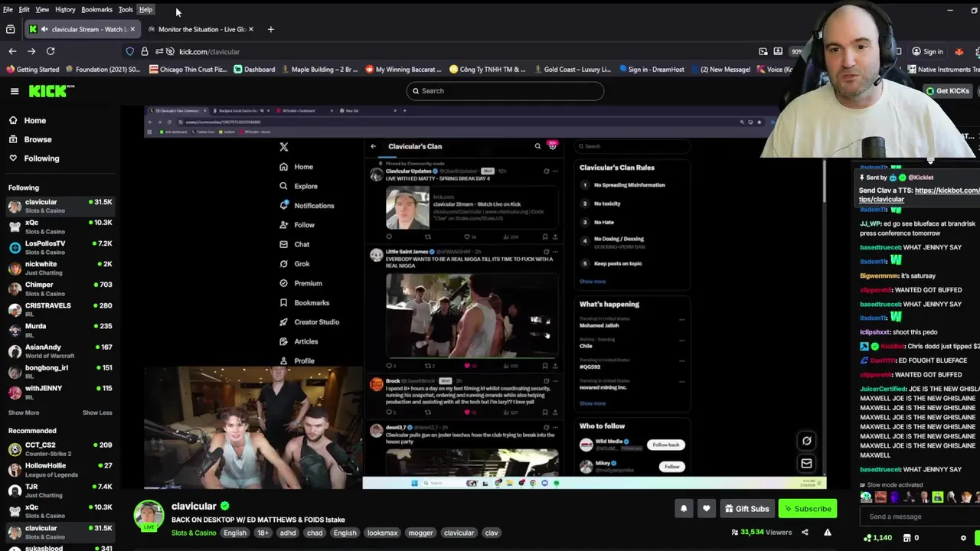The width and height of the screenshot is (980, 551).
Task: Open Chicago Thin Crust Piz... bookmark
Action: click(188, 70)
